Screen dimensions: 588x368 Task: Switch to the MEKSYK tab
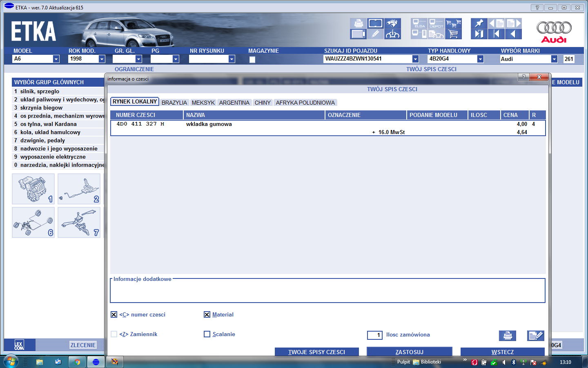pyautogui.click(x=203, y=103)
